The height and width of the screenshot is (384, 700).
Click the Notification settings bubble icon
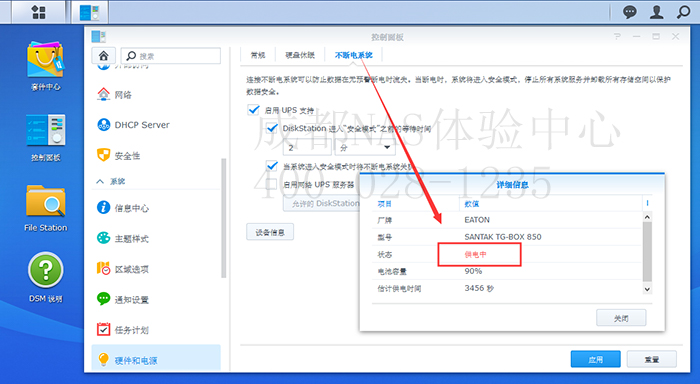104,299
